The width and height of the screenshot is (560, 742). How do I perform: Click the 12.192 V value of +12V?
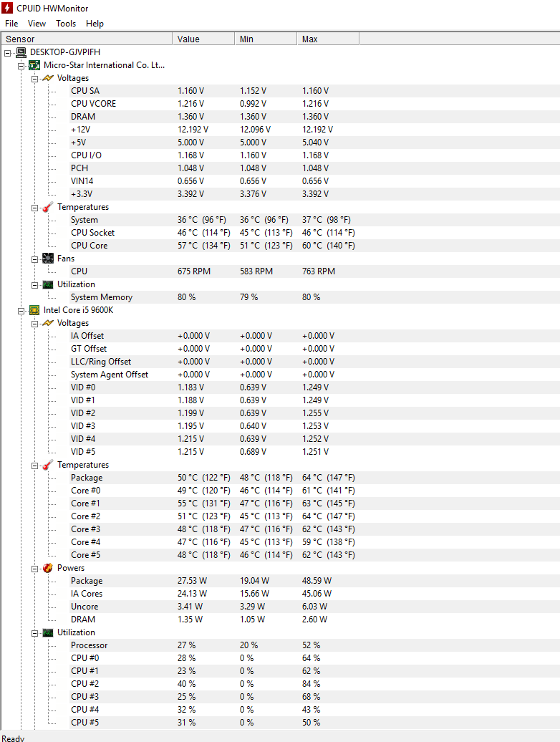click(193, 129)
